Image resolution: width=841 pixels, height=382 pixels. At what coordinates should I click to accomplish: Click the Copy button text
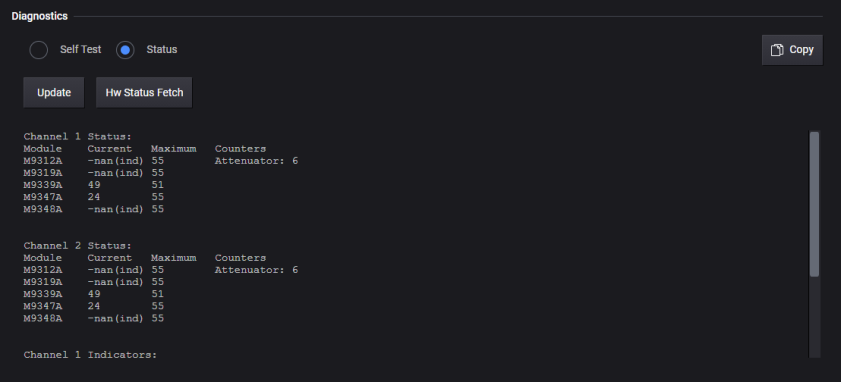pyautogui.click(x=801, y=49)
